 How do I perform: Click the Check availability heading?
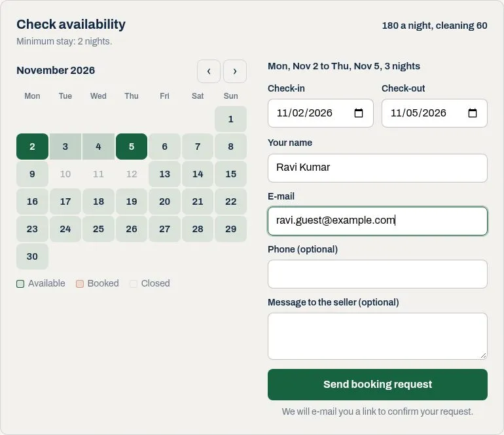pos(71,24)
